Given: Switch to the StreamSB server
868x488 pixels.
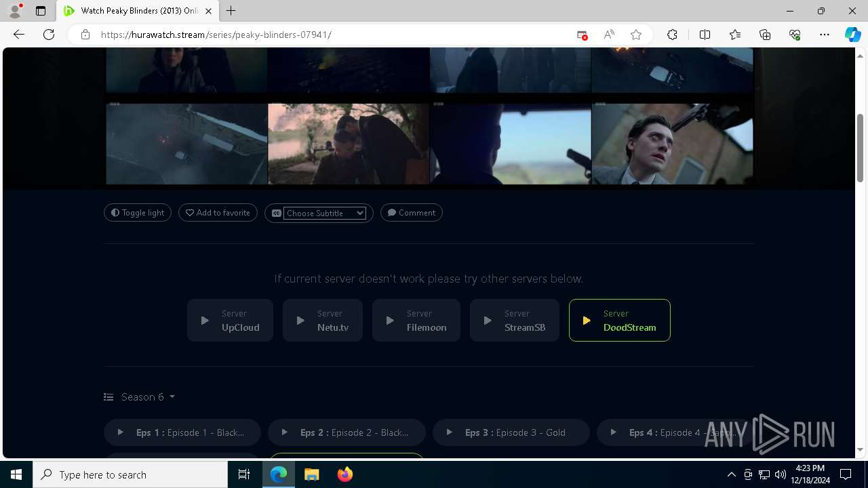Looking at the screenshot, I should tap(515, 321).
